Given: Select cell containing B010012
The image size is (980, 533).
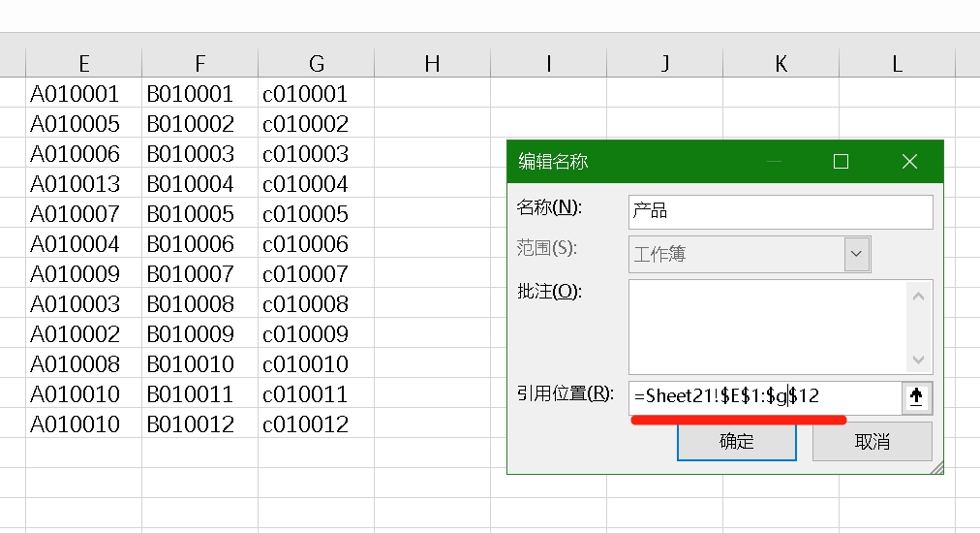Looking at the screenshot, I should (x=200, y=423).
